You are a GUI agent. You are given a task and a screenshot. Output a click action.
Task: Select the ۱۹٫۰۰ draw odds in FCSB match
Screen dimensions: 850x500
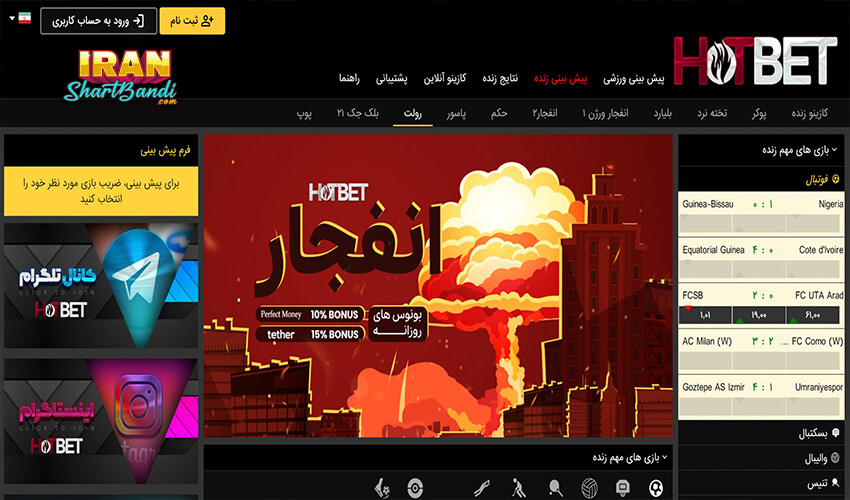pos(759,315)
